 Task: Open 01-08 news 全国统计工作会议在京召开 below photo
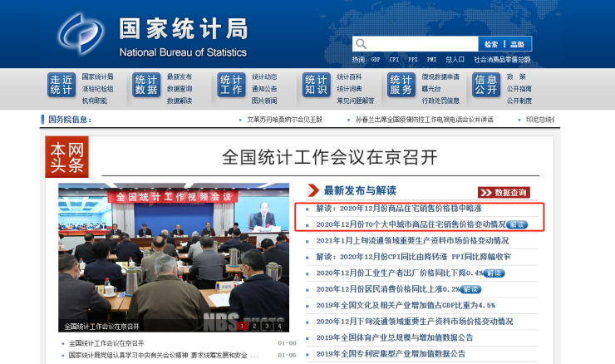(x=106, y=343)
